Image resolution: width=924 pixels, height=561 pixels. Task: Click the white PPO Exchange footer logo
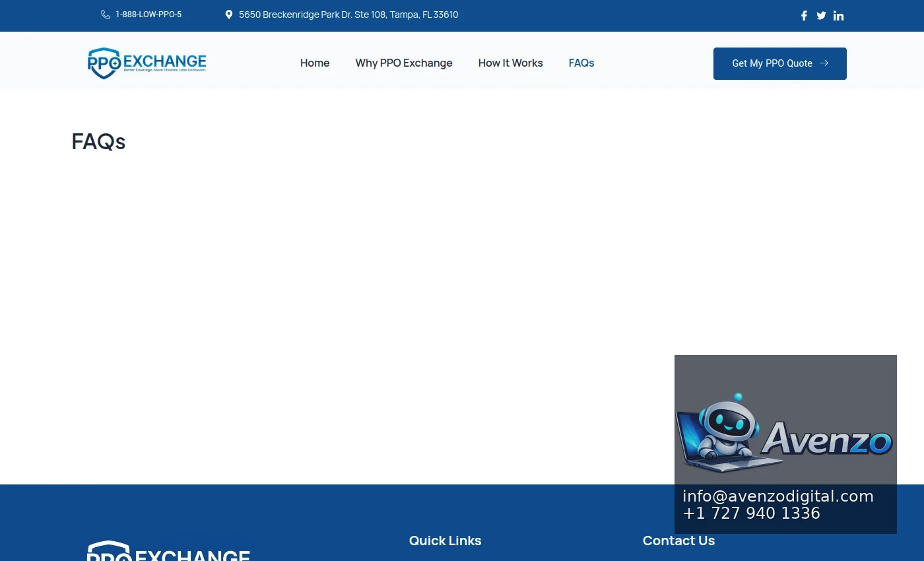(x=168, y=551)
